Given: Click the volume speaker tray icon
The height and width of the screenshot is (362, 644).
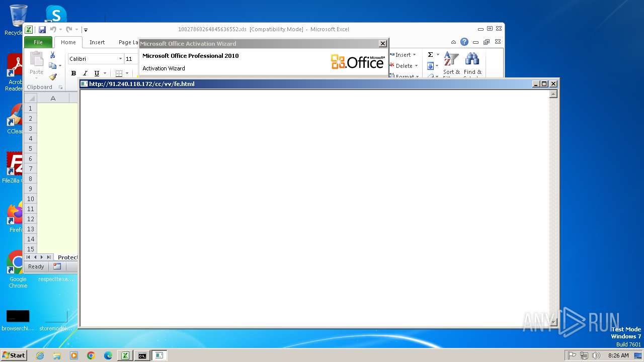Looking at the screenshot, I should 596,355.
